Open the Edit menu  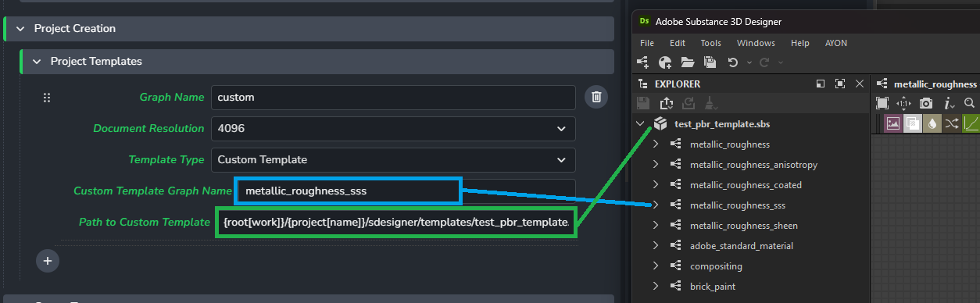coord(677,43)
